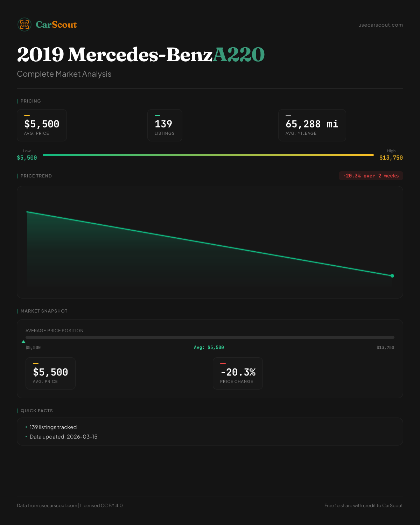This screenshot has height=525, width=420.
Task: Select the -20.3% price change card
Action: [238, 373]
